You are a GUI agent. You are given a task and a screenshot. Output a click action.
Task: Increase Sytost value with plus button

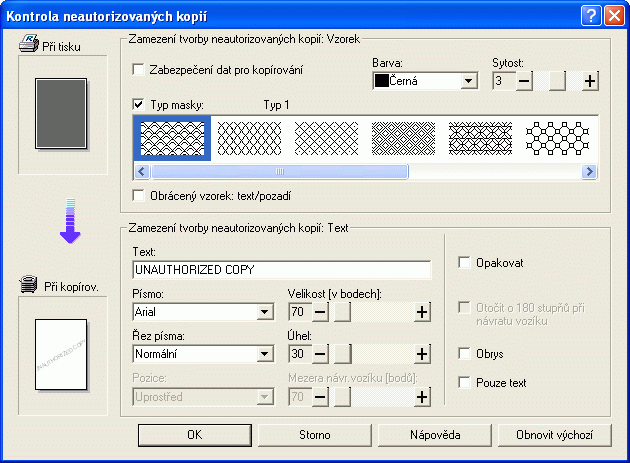click(590, 81)
